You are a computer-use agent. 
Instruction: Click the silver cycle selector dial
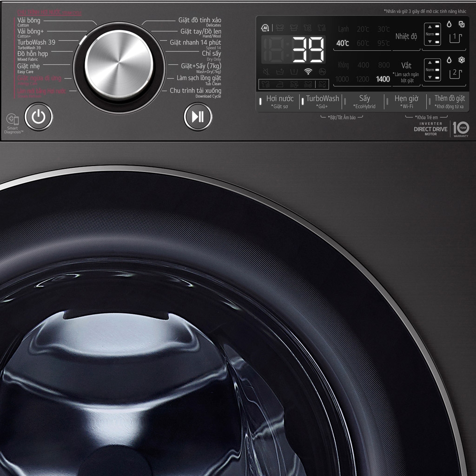[x=119, y=64]
